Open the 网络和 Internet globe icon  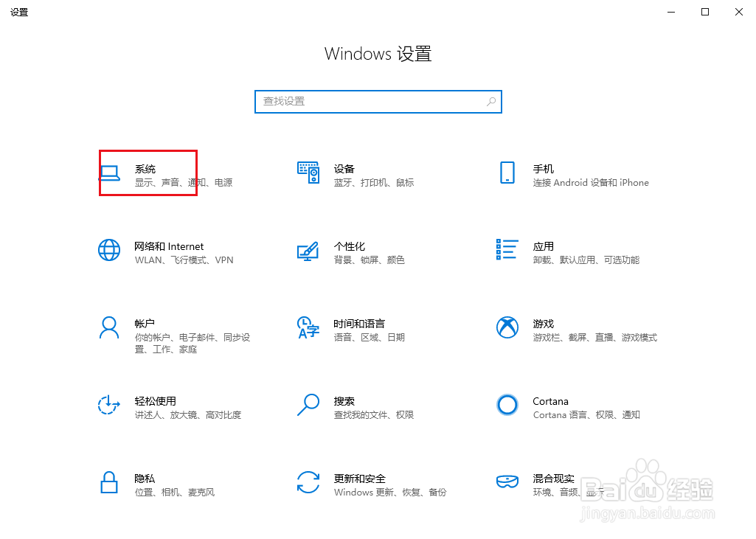109,250
